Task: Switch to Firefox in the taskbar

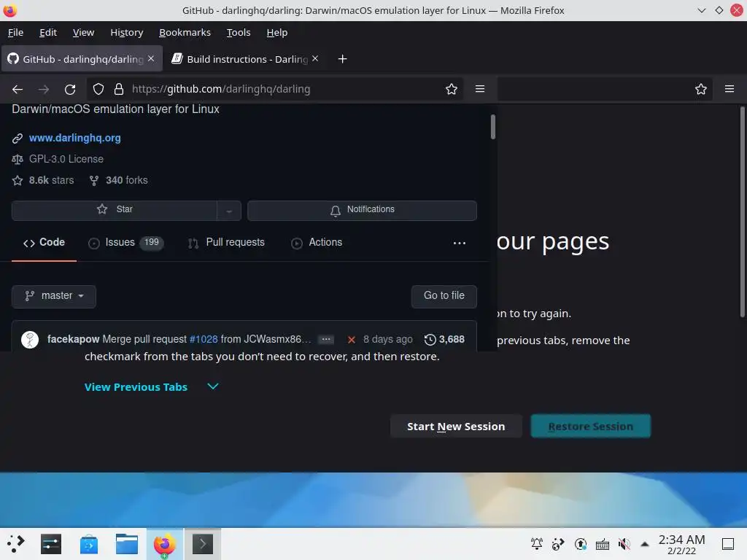Action: pyautogui.click(x=164, y=544)
